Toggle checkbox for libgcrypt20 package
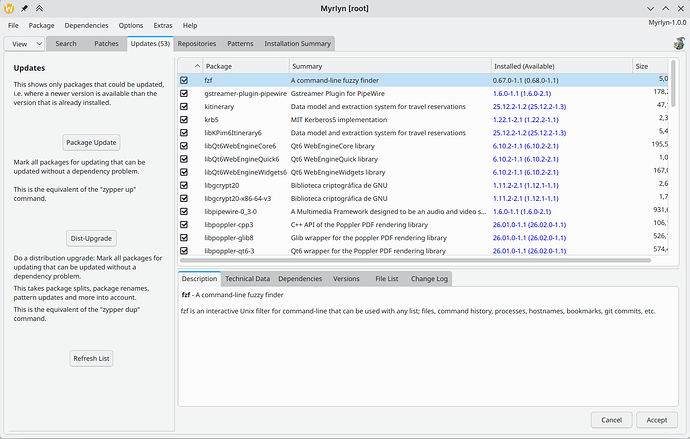 [184, 185]
